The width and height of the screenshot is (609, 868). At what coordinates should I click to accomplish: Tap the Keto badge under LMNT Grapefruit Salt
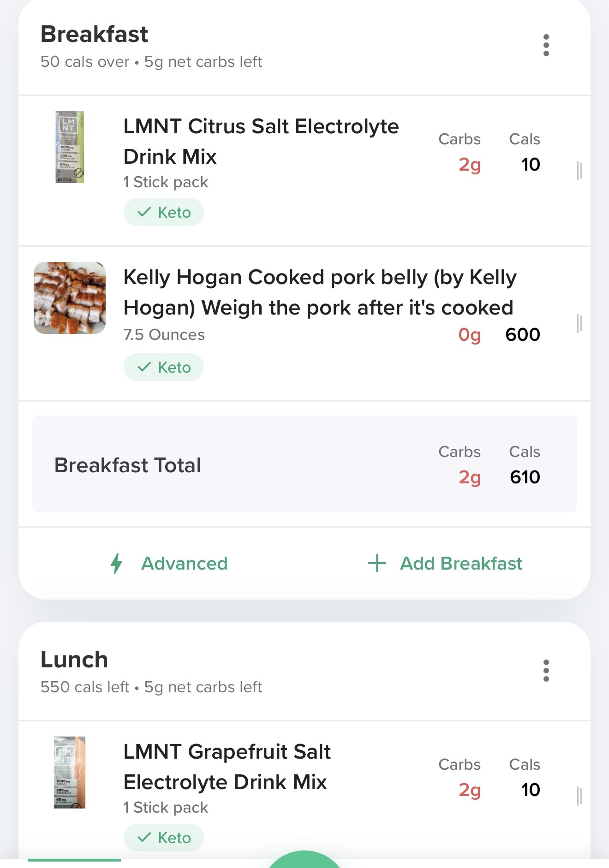164,838
